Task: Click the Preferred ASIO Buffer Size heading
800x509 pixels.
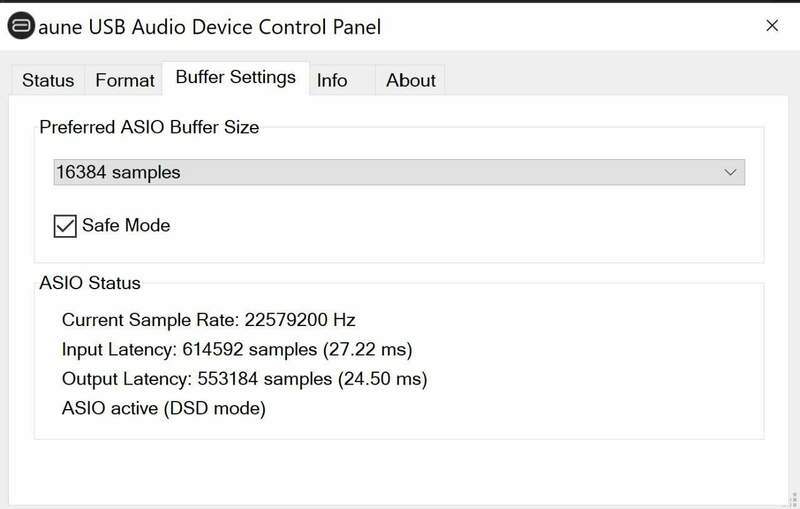Action: tap(149, 127)
